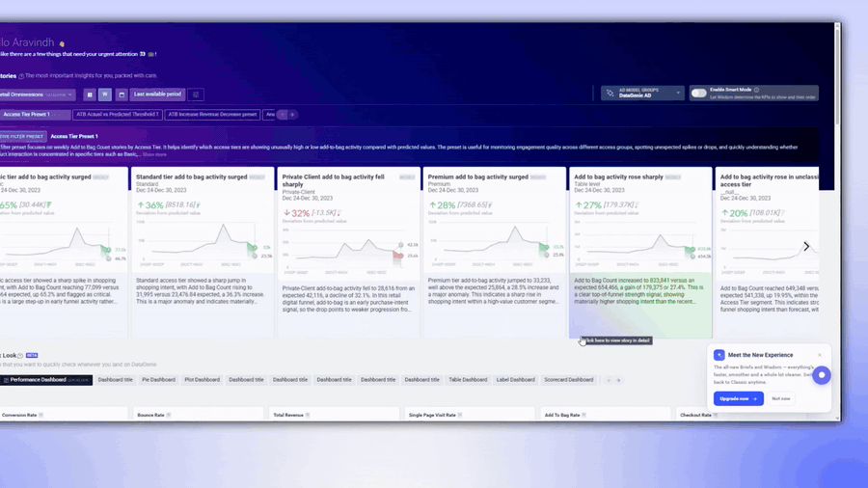The height and width of the screenshot is (488, 868).
Task: Open the AD Model Groups dropdown
Action: click(x=642, y=93)
